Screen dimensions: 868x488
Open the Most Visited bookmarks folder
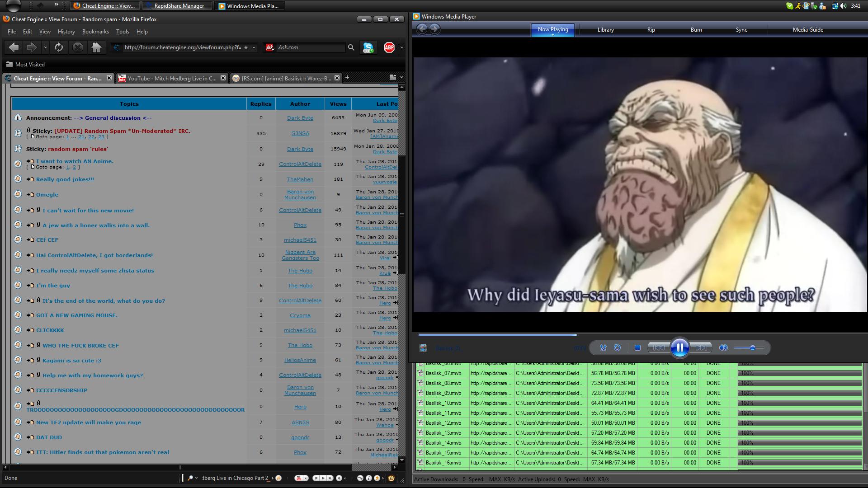click(25, 65)
